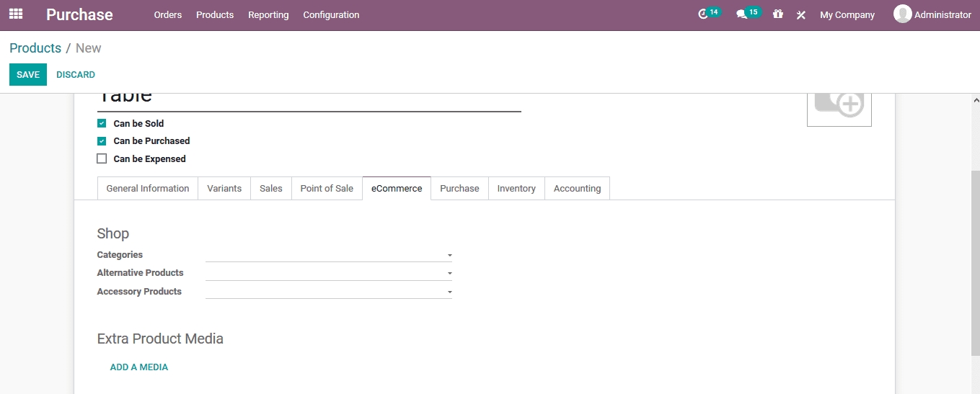Image resolution: width=980 pixels, height=394 pixels.
Task: Upload product image via camera placeholder
Action: [839, 105]
